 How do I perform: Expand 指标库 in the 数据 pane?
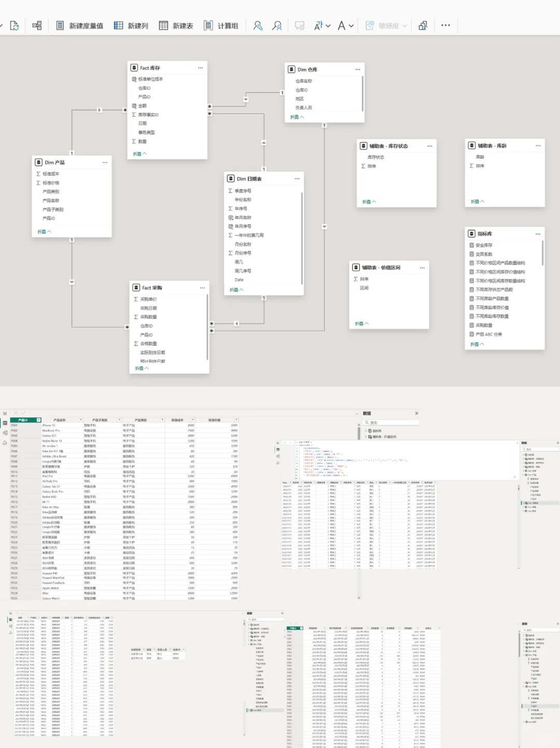tap(366, 431)
